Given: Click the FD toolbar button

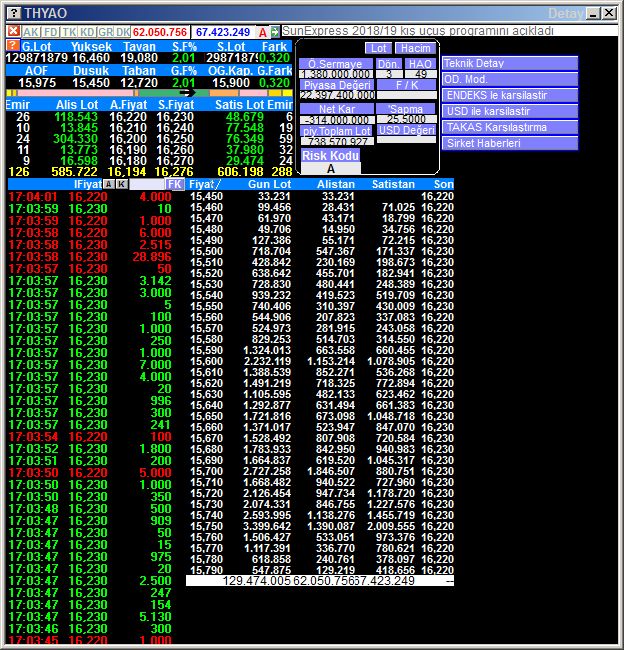Looking at the screenshot, I should tap(51, 32).
